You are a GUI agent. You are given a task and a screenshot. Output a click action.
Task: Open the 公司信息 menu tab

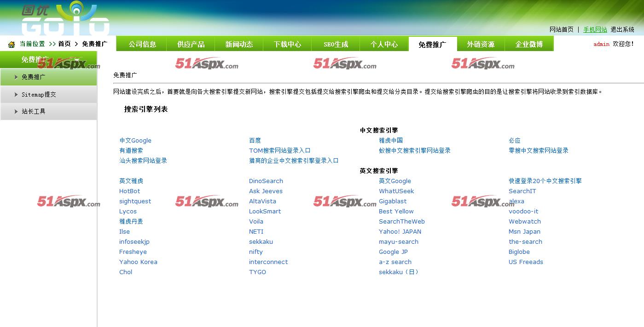click(142, 44)
